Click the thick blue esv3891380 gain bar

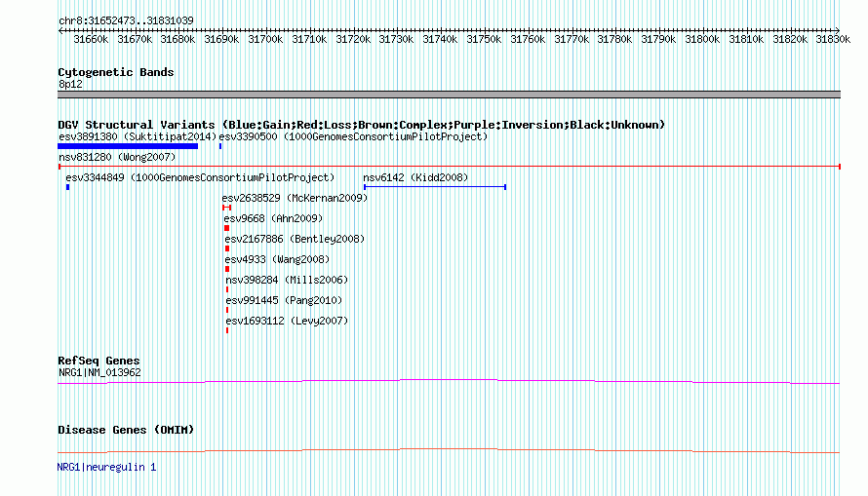pyautogui.click(x=128, y=146)
